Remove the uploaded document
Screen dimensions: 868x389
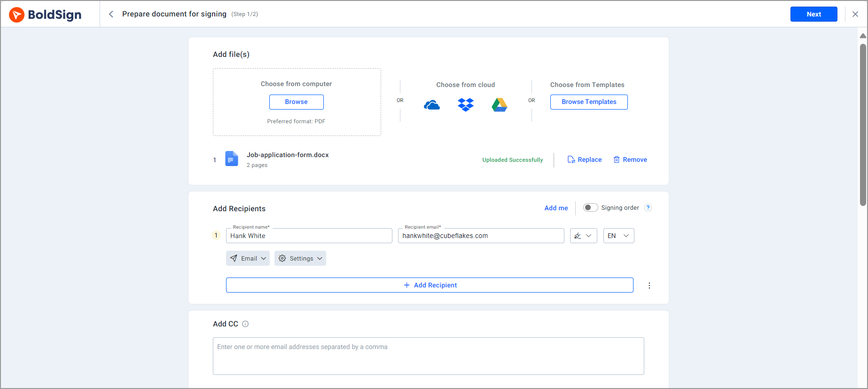(630, 159)
